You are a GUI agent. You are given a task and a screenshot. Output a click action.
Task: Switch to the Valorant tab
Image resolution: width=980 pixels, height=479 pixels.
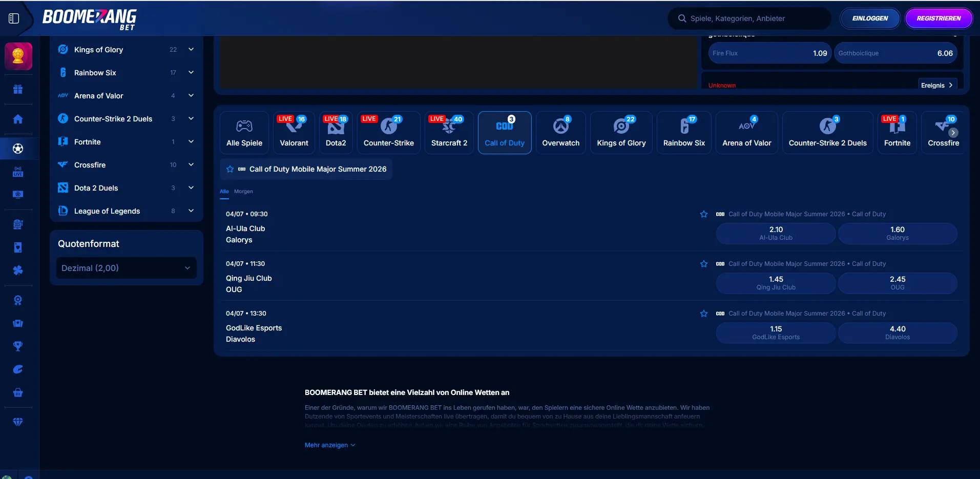pyautogui.click(x=294, y=133)
